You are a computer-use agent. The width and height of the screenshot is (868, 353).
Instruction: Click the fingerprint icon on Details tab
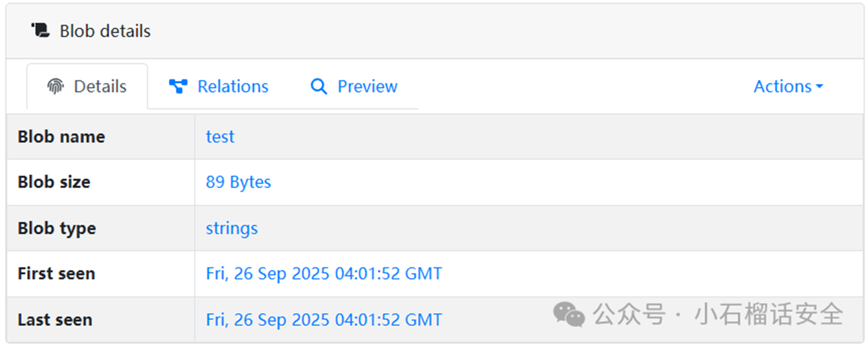coord(56,86)
